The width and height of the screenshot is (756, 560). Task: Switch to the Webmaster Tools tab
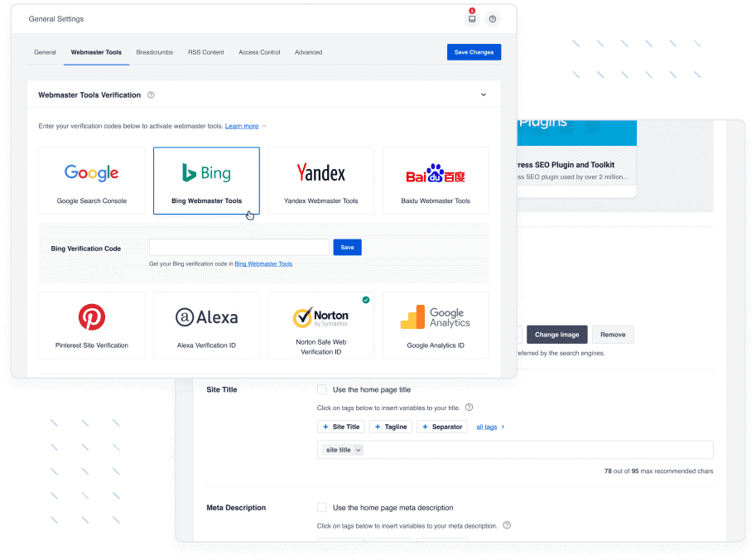coord(96,52)
